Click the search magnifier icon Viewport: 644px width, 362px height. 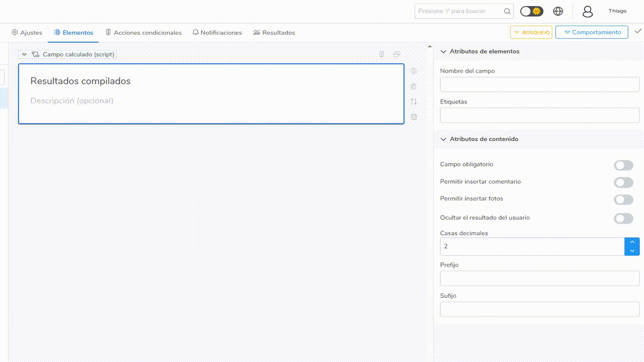tap(507, 11)
